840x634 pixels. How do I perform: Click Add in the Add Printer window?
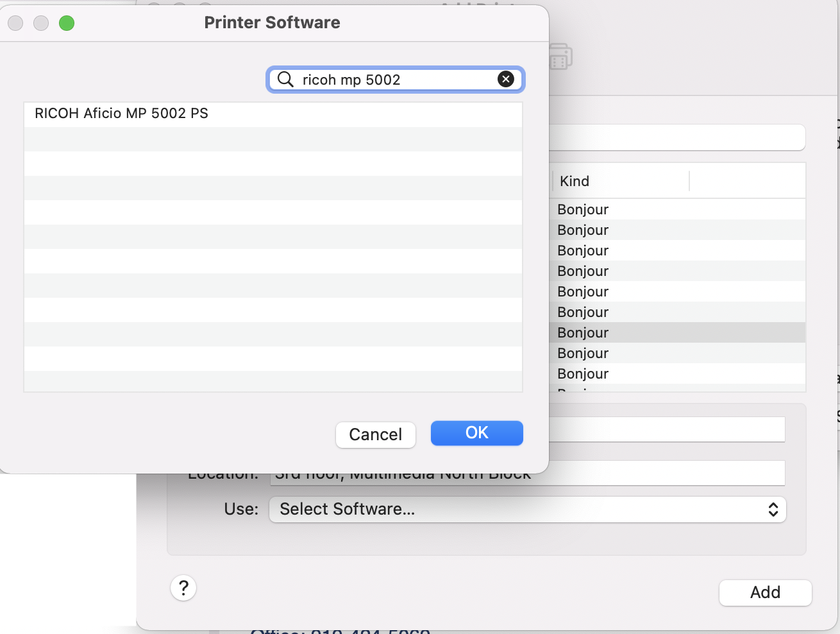(x=766, y=592)
